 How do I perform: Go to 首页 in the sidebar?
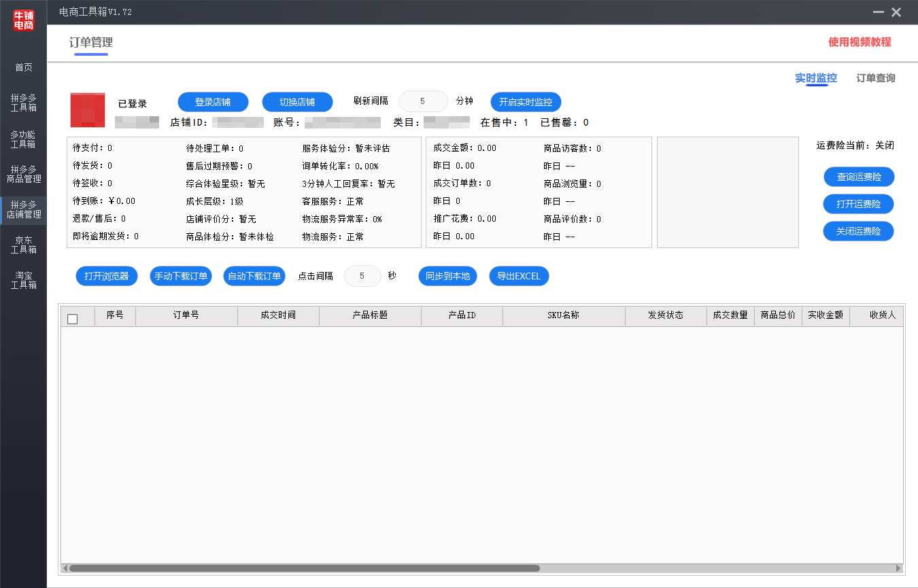click(24, 67)
